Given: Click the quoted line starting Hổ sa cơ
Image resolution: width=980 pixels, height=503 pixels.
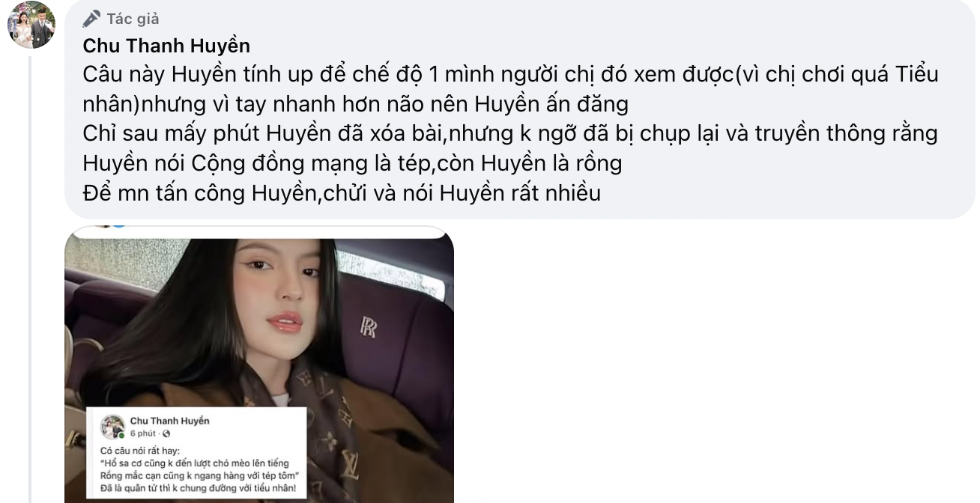Looking at the screenshot, I should (x=194, y=464).
